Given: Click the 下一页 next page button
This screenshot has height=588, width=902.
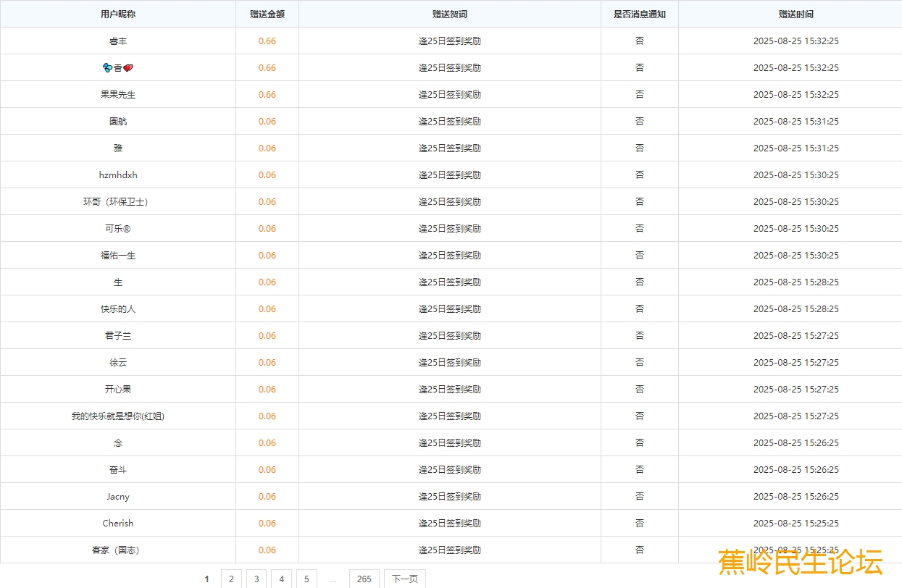Looking at the screenshot, I should (x=404, y=579).
